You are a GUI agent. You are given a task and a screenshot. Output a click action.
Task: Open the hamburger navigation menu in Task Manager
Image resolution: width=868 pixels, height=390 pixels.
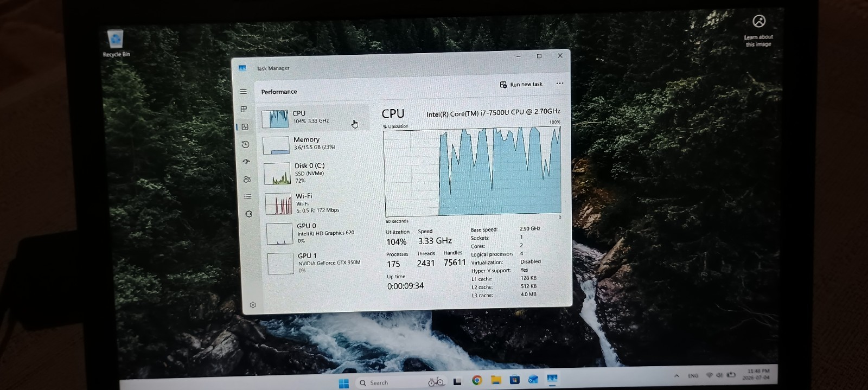click(243, 92)
